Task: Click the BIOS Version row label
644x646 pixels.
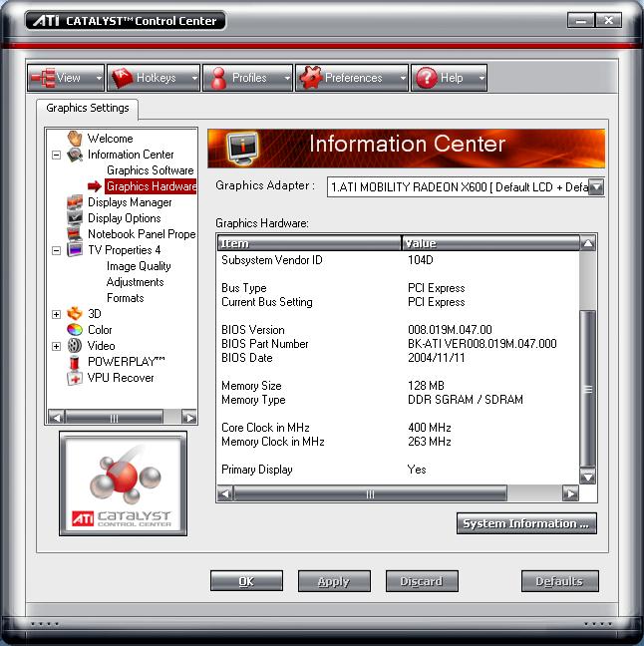Action: click(x=253, y=330)
